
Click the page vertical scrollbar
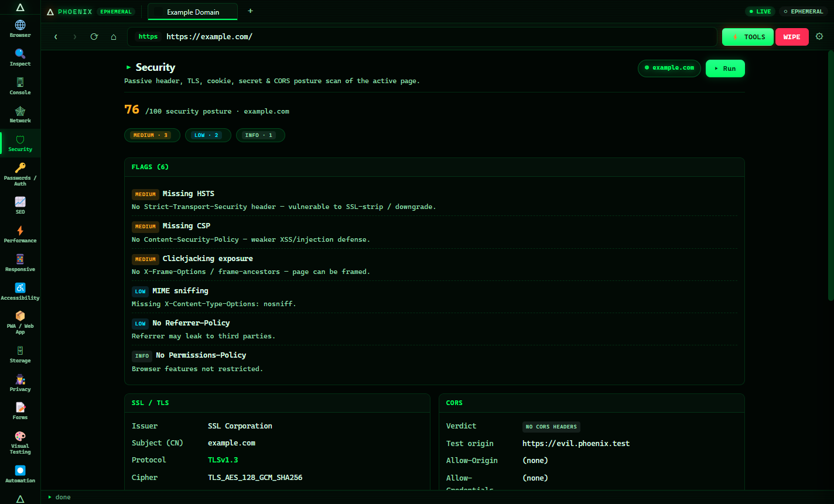point(830,176)
